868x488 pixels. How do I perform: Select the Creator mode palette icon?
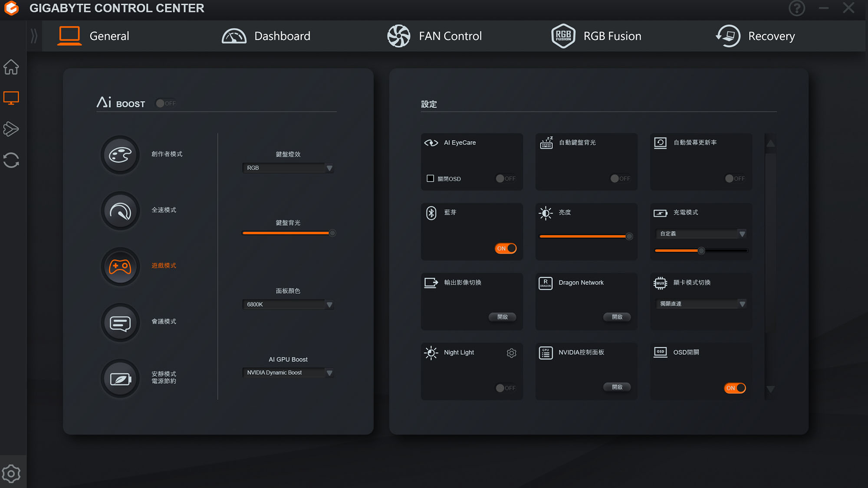(x=120, y=155)
